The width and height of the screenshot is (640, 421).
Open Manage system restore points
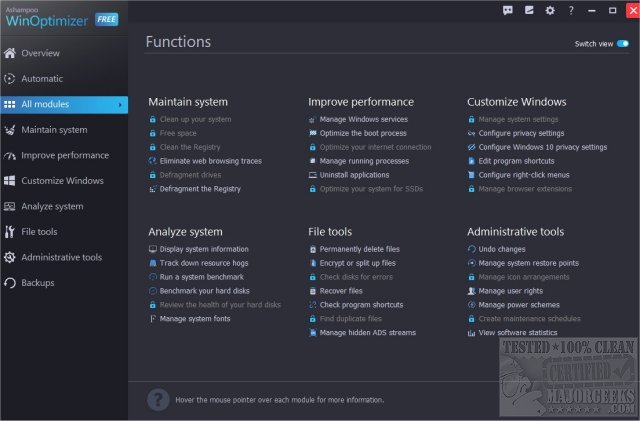coord(529,263)
